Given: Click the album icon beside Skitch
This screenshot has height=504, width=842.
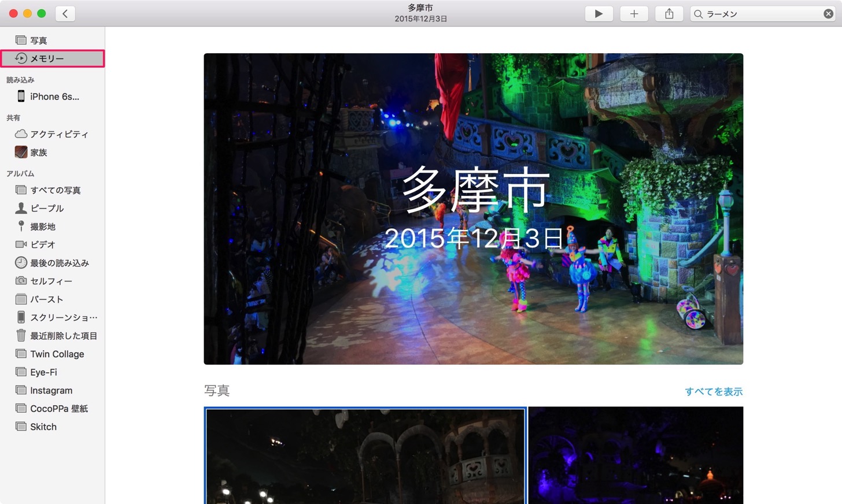Looking at the screenshot, I should coord(21,427).
